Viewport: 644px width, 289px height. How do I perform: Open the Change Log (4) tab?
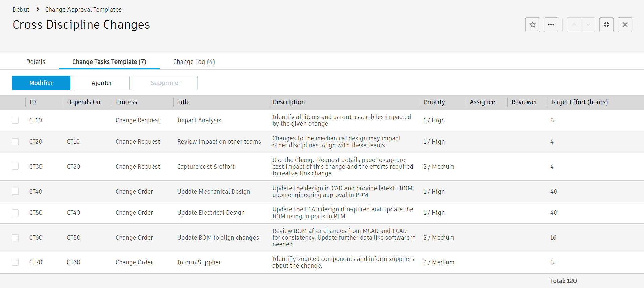[x=194, y=62]
